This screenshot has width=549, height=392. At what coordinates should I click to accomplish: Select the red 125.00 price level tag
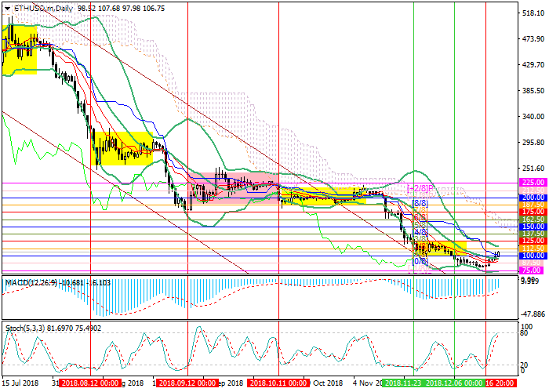coord(533,241)
